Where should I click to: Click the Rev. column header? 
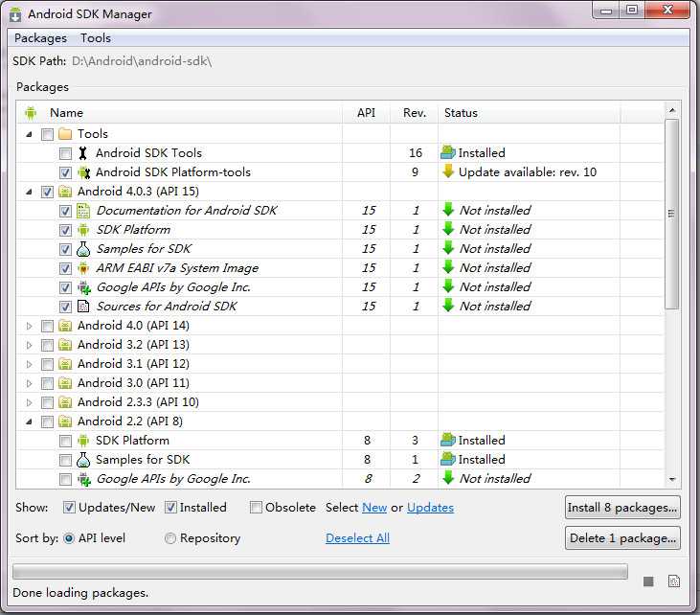pyautogui.click(x=415, y=113)
